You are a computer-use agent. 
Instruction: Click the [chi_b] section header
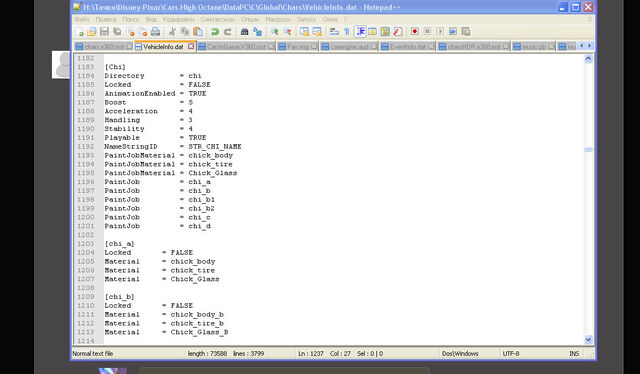(120, 297)
